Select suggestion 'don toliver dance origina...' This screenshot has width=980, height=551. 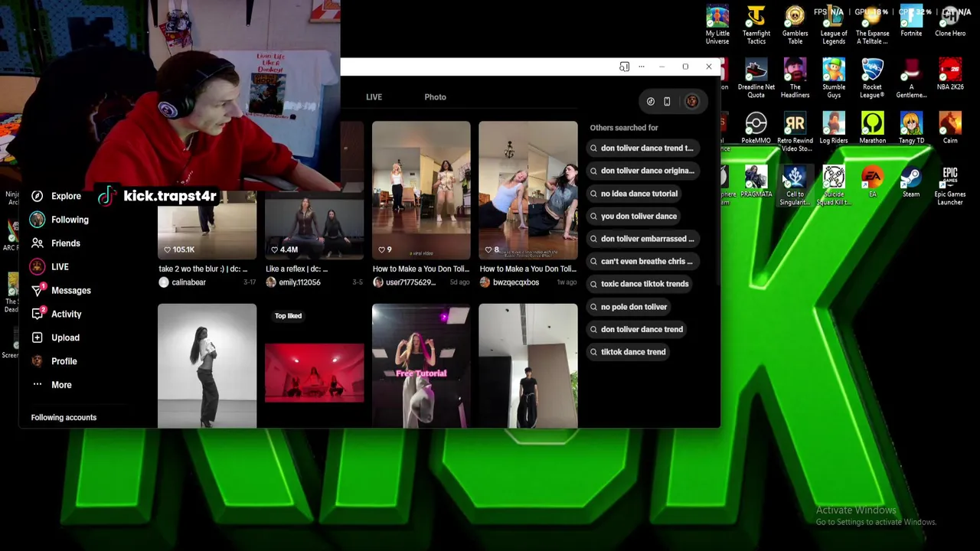coord(642,171)
